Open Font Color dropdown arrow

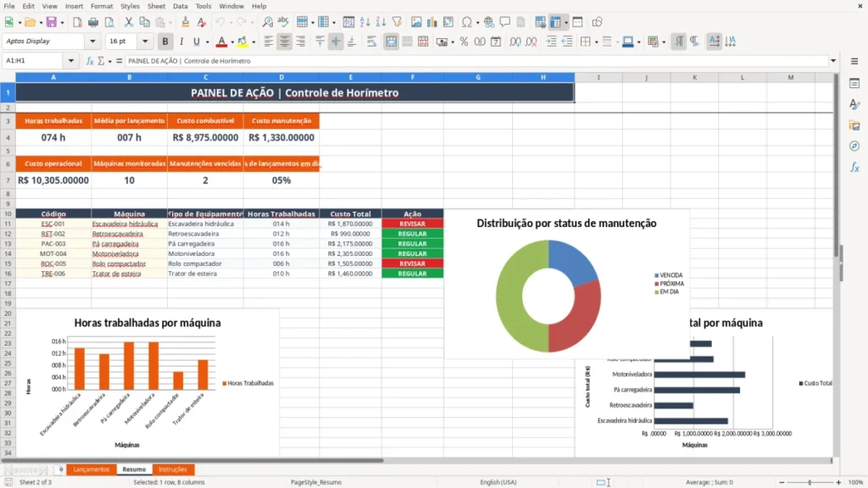(x=232, y=42)
